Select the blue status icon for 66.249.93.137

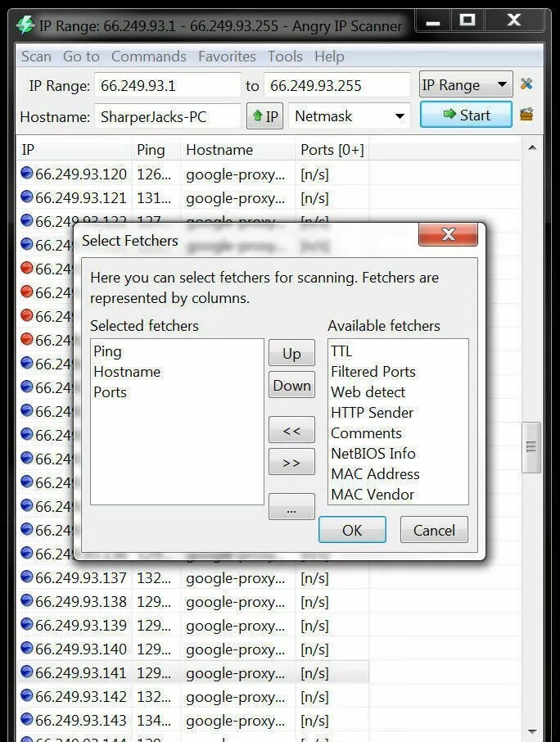tap(27, 577)
